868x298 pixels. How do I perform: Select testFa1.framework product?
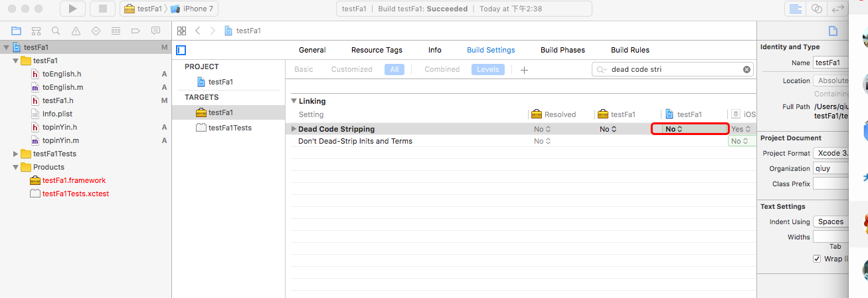[74, 180]
